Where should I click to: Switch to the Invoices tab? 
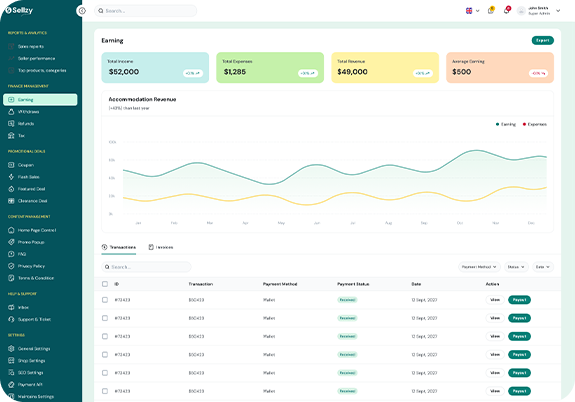(x=161, y=247)
